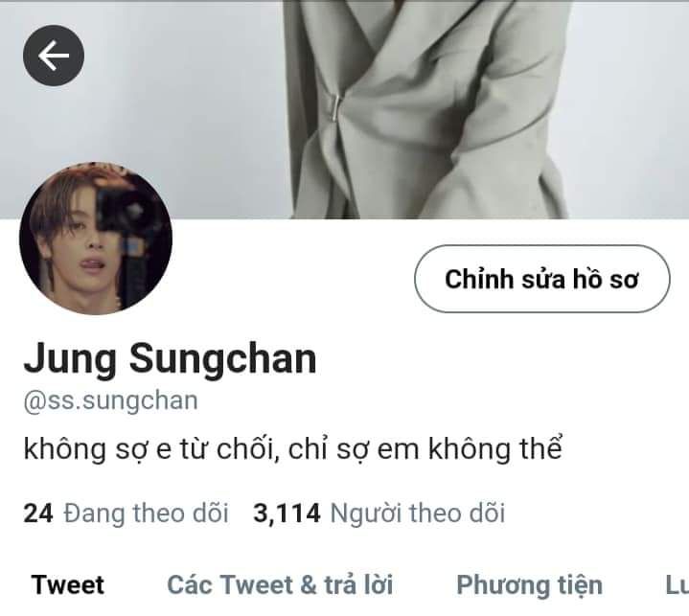Go back using the arrow icon
Viewport: 689px width, 616px height.
(54, 56)
